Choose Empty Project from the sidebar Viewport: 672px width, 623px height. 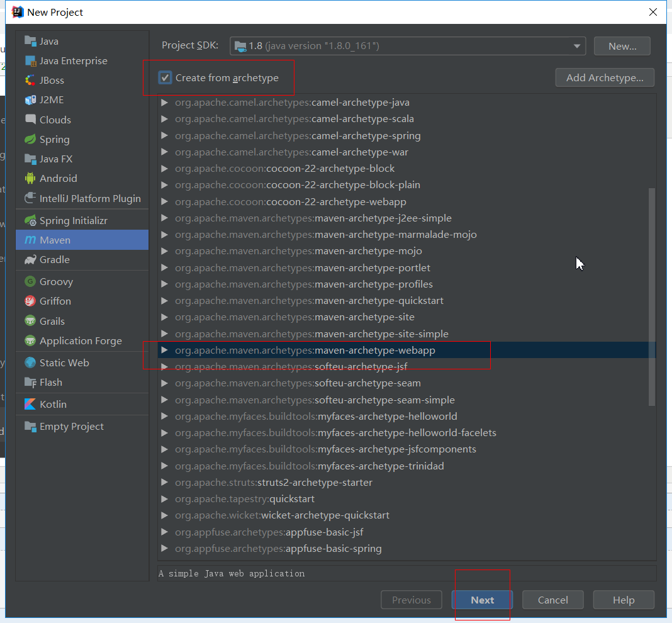pos(71,427)
